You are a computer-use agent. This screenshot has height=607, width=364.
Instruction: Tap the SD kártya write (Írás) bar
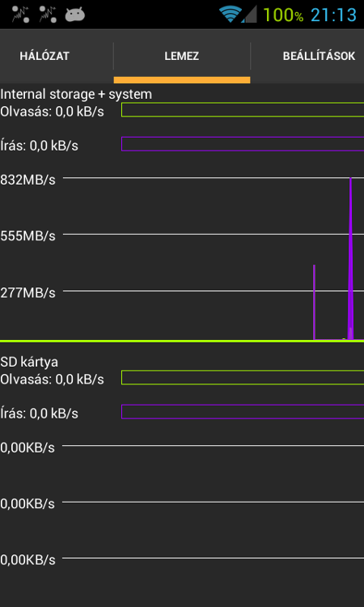243,411
